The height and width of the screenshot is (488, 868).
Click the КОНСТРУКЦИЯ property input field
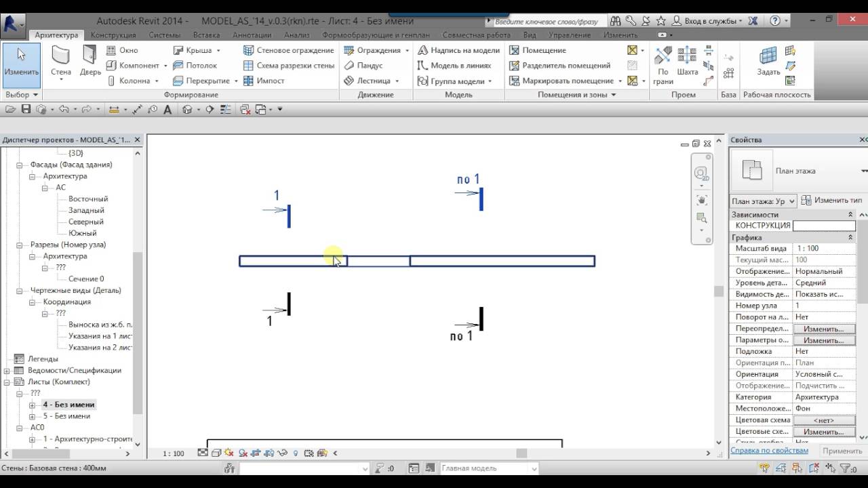coord(824,226)
